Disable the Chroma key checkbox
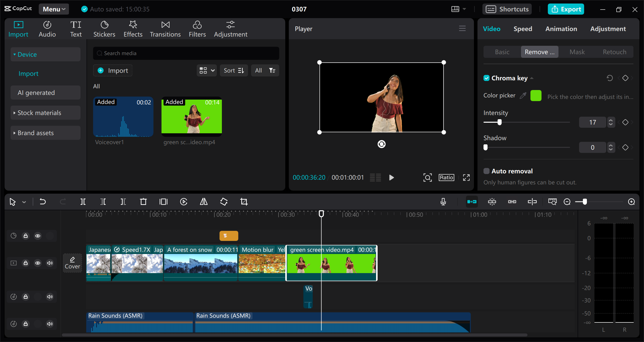This screenshot has height=342, width=644. tap(486, 78)
